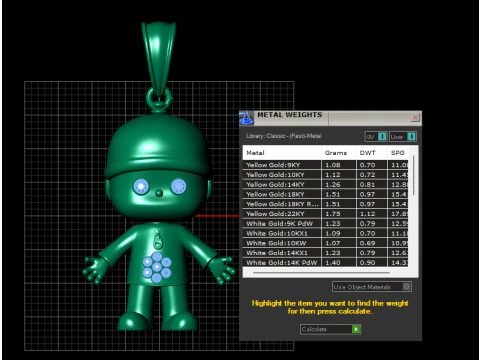480x360 pixels.
Task: Select the White Gold:10KX1 row
Action: pyautogui.click(x=325, y=233)
